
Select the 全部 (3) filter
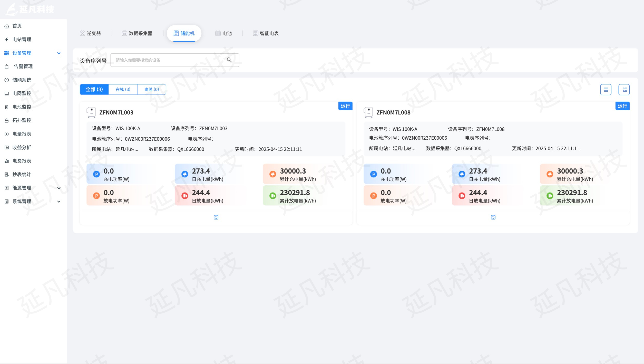(x=94, y=89)
